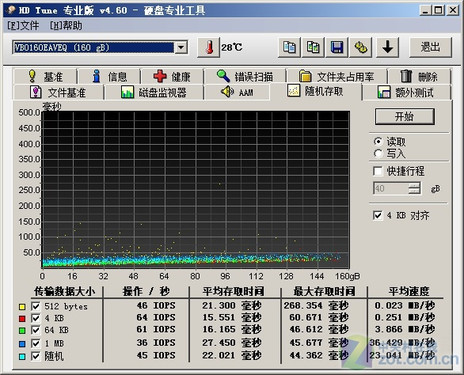Click the 最大存取时间 column header
The image size is (464, 375).
(x=324, y=291)
